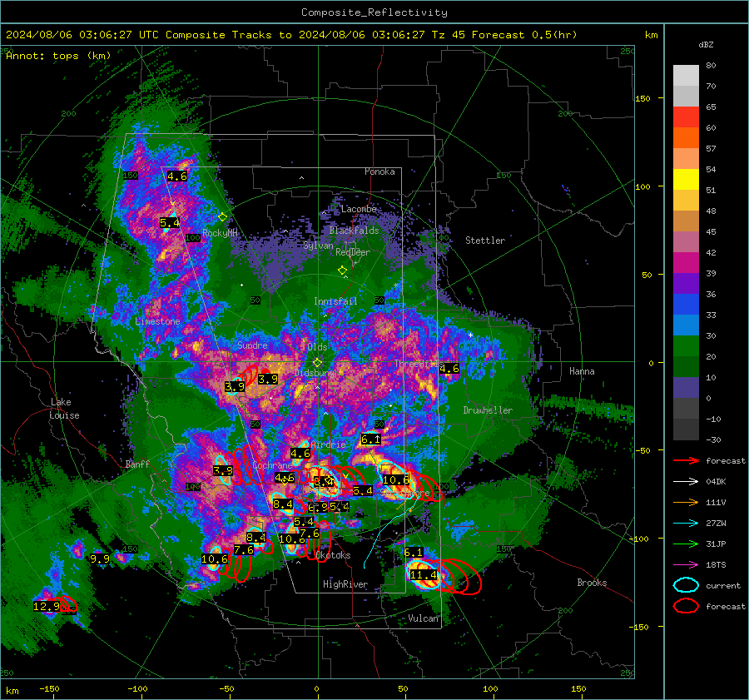This screenshot has width=749, height=700.
Task: Click the HighRiver city label
Action: click(x=345, y=584)
